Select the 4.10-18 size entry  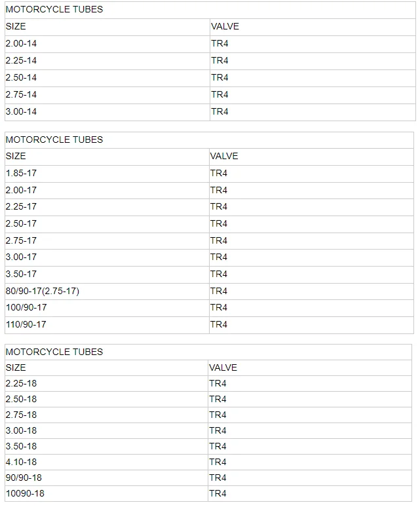coord(106,462)
